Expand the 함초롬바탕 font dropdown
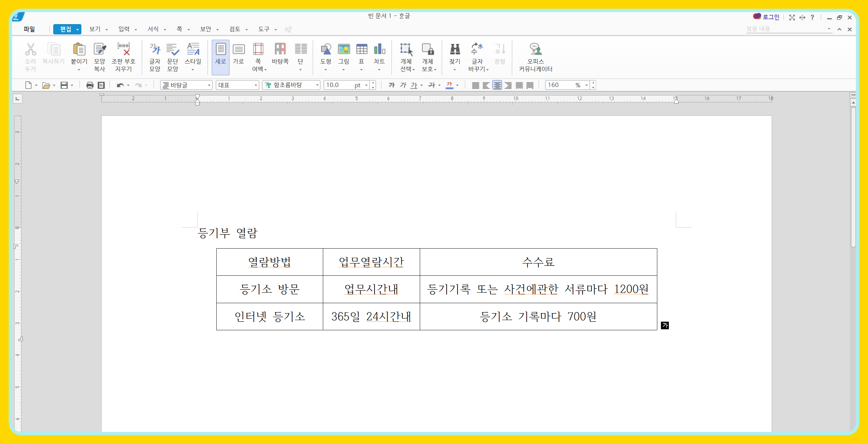868x444 pixels. (x=317, y=85)
